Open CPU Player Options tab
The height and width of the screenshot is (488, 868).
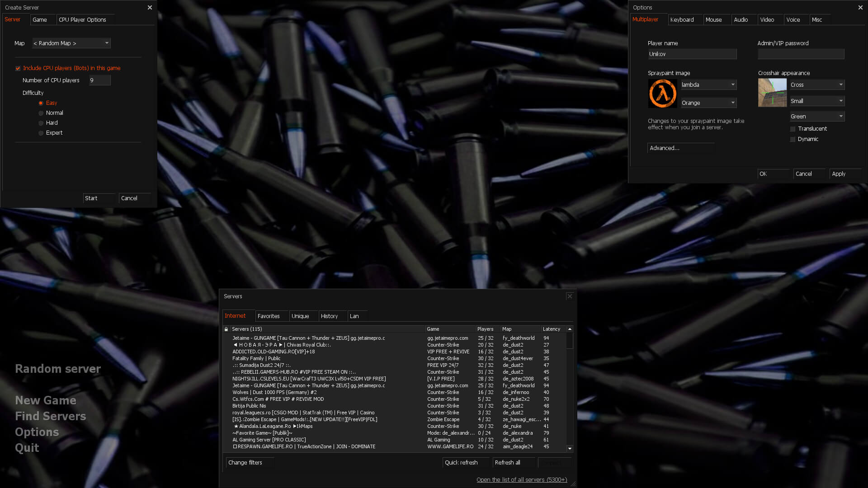[x=85, y=19]
